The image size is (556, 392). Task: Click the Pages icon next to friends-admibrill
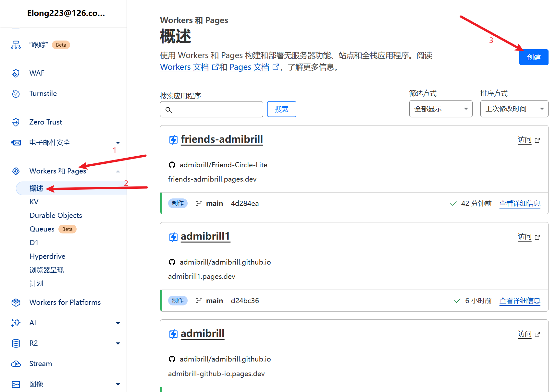tap(173, 140)
